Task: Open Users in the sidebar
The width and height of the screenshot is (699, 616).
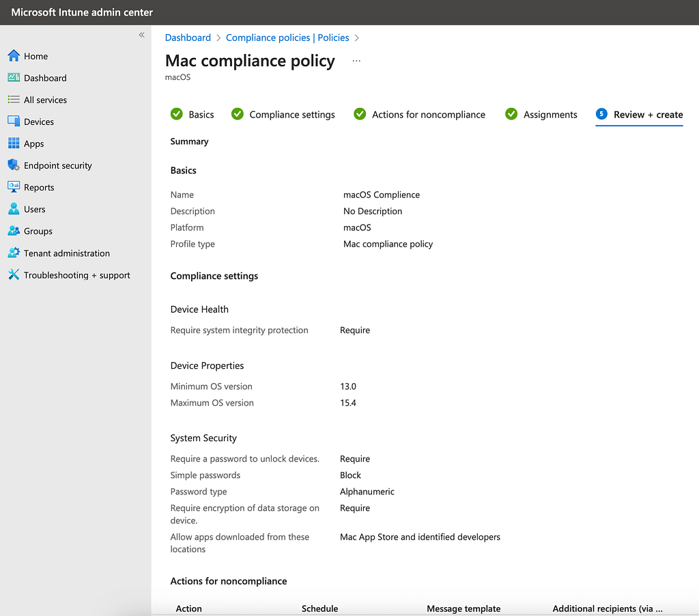Action: 34,209
